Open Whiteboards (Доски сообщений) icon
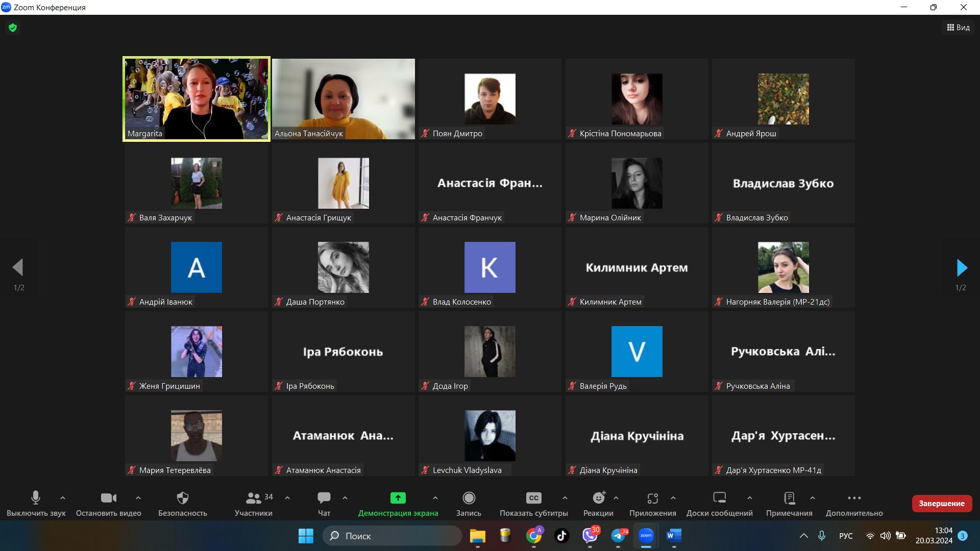This screenshot has width=980, height=551. 719,498
